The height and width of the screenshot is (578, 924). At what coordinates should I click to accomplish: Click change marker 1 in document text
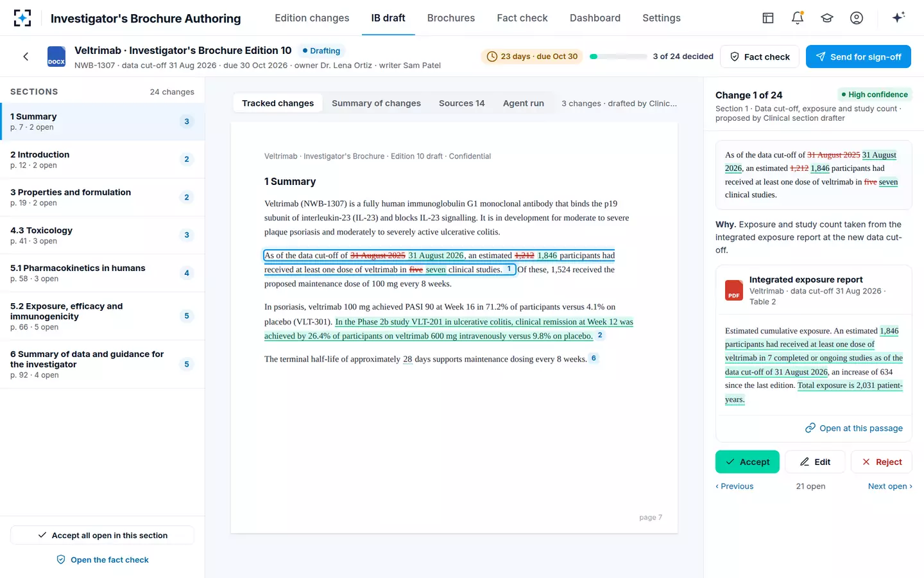coord(509,269)
